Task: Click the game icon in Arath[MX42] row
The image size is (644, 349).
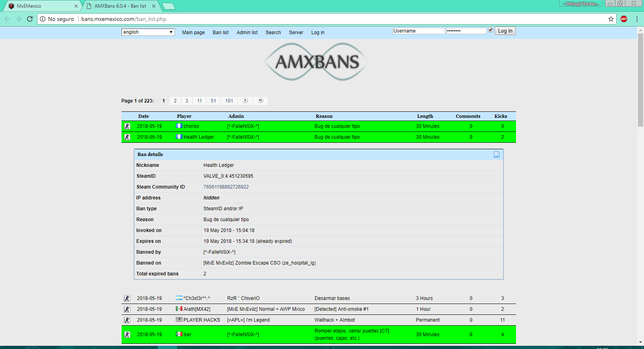Action: 127,309
